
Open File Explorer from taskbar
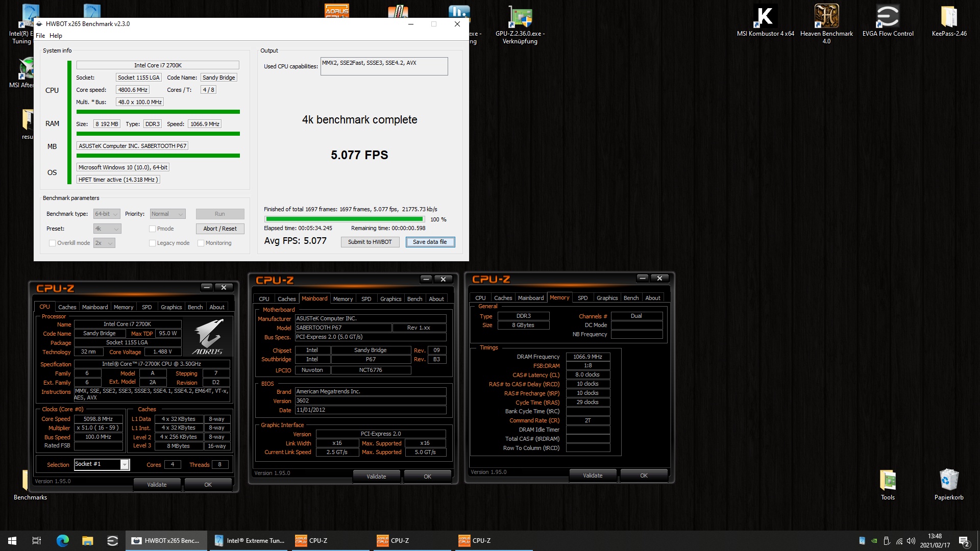point(88,541)
